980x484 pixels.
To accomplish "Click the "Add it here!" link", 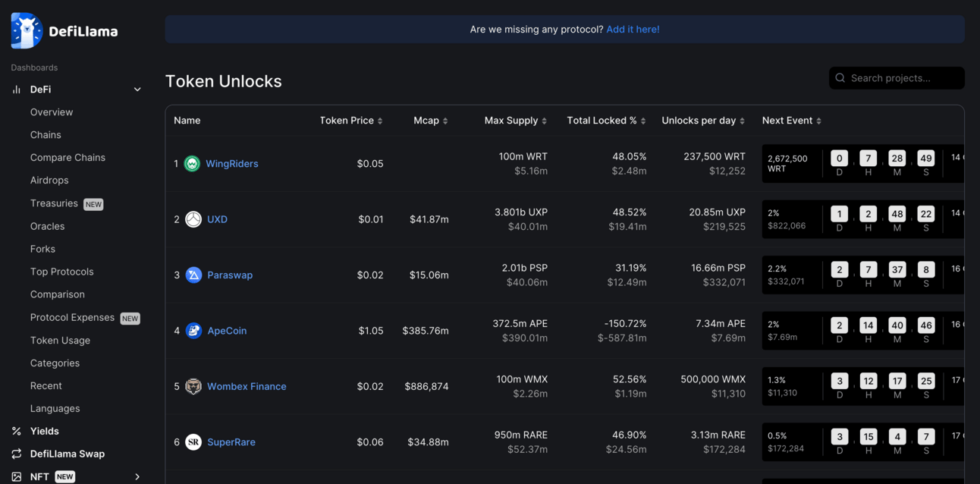I will tap(633, 30).
